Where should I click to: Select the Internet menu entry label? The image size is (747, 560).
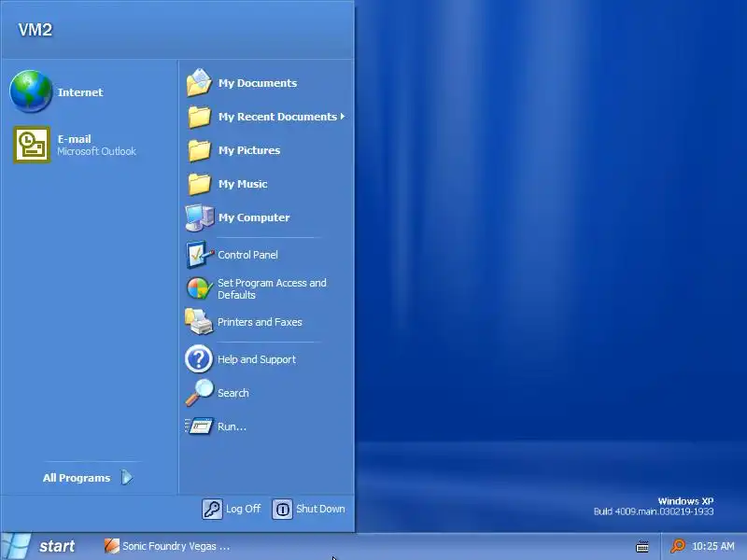point(80,92)
